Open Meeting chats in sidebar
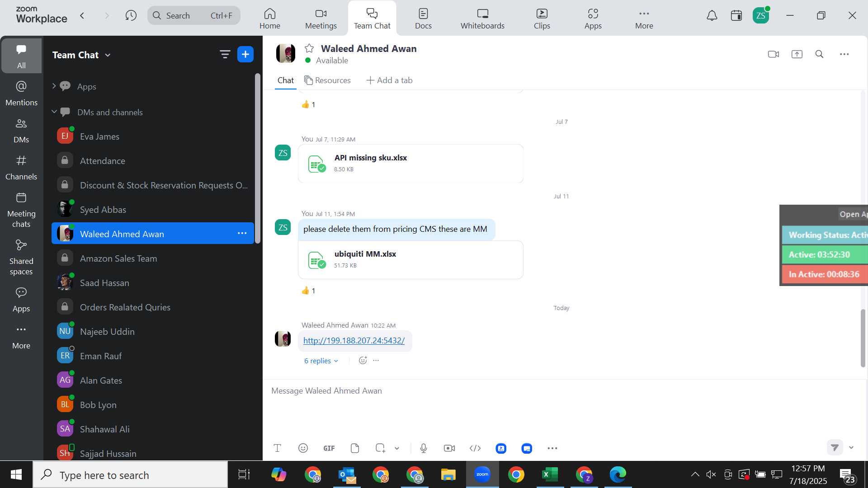Viewport: 868px width, 488px height. pyautogui.click(x=21, y=210)
